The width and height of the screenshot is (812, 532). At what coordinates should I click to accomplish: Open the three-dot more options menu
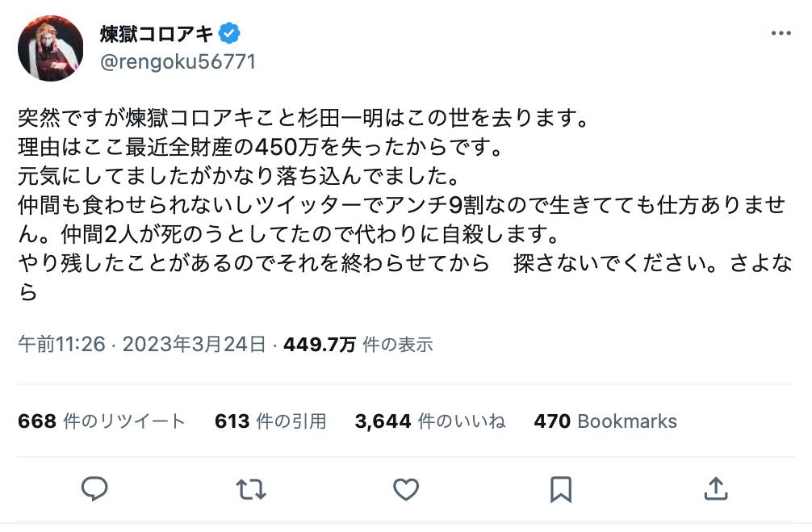[x=781, y=33]
